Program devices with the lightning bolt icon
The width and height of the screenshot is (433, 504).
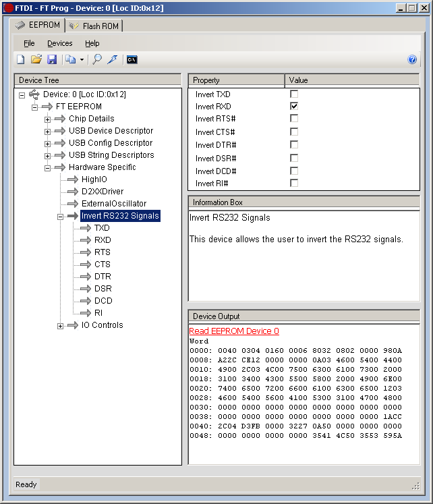(x=113, y=59)
